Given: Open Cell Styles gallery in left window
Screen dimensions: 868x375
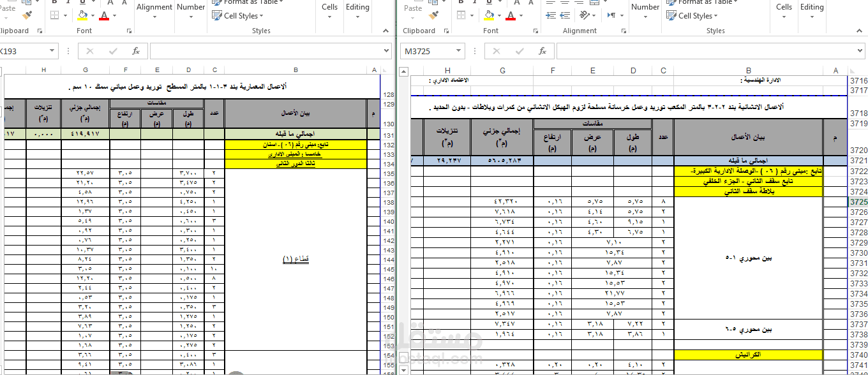Looking at the screenshot, I should tap(236, 16).
